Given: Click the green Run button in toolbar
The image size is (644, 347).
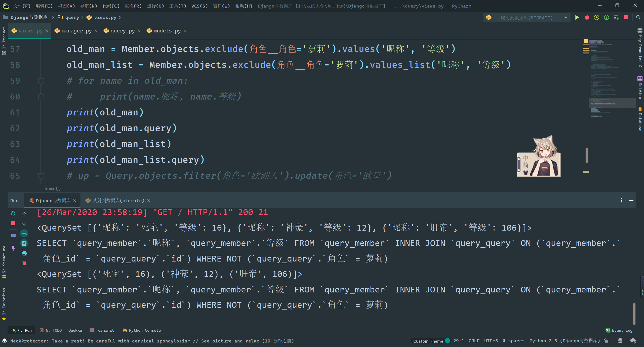Looking at the screenshot, I should click(x=577, y=18).
